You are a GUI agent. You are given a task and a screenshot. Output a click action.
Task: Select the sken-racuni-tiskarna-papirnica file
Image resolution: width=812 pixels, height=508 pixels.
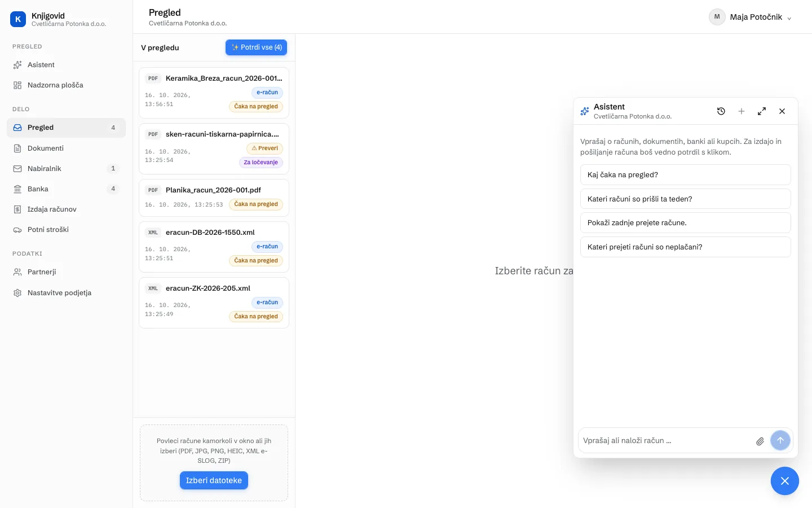coord(214,149)
